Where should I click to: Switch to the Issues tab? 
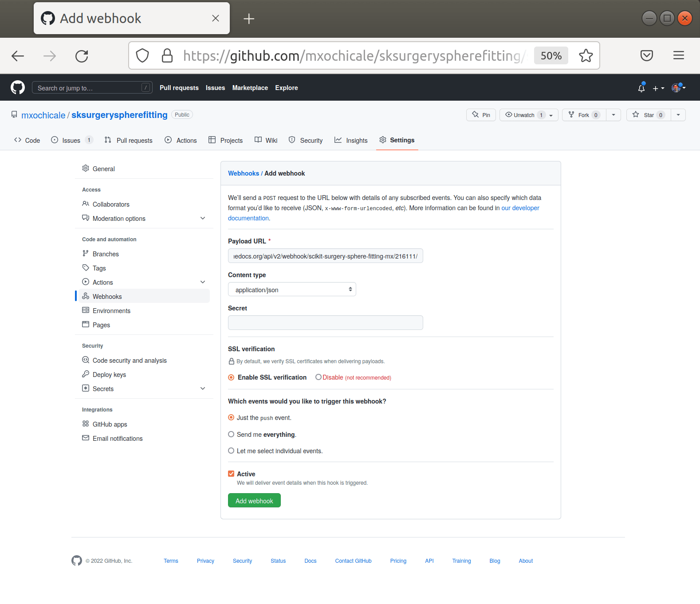[72, 140]
